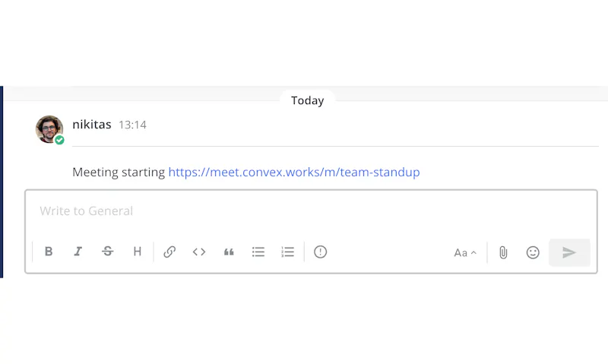Open nikitas's profile avatar
The image size is (608, 364).
[49, 129]
